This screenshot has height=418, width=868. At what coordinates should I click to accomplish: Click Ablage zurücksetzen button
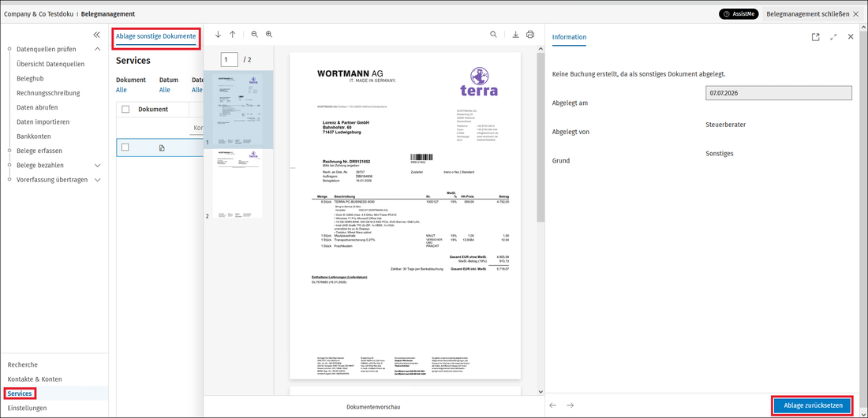[x=813, y=405]
